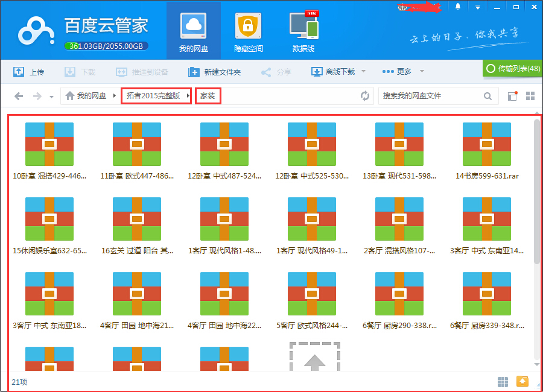543x392 pixels.
Task: Select the file 12卧室 中式487-524
Action: point(224,151)
